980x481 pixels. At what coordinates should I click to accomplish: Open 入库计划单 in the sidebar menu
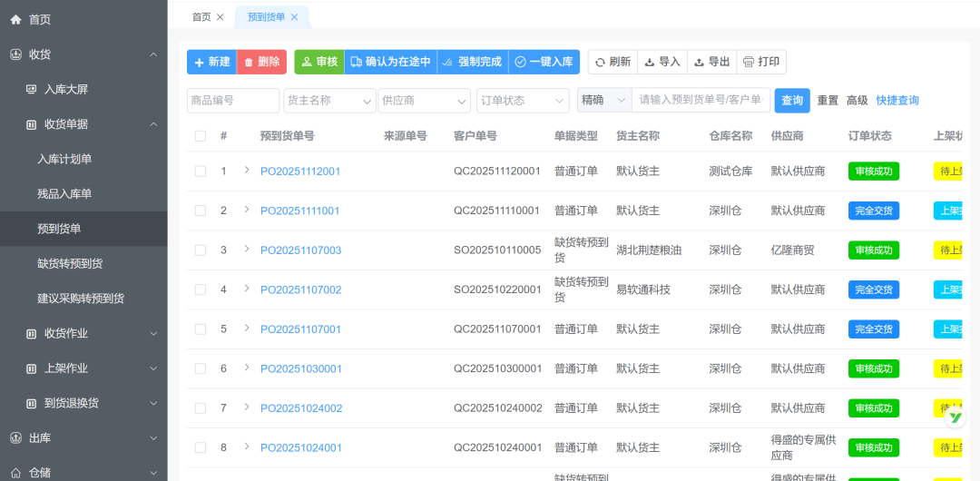(64, 159)
